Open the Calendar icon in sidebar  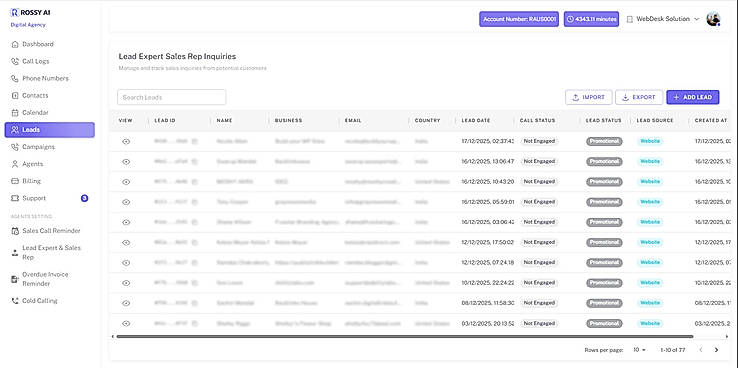[15, 113]
